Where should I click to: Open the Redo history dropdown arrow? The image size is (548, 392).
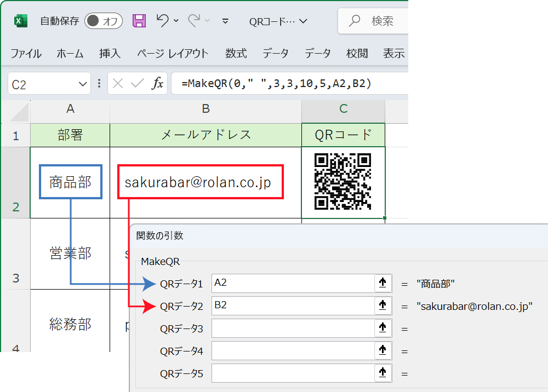(x=207, y=21)
